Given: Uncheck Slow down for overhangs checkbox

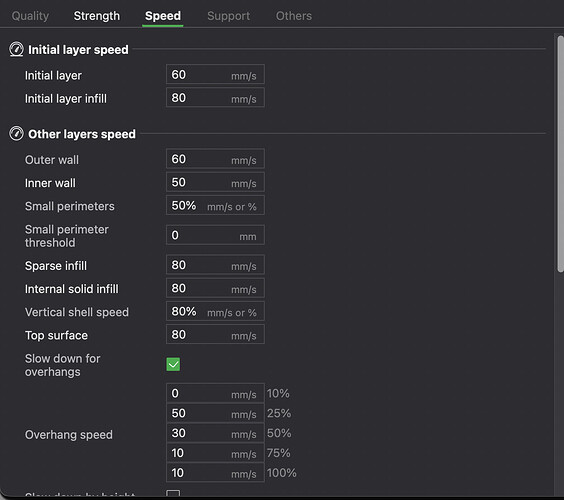Looking at the screenshot, I should click(x=173, y=364).
